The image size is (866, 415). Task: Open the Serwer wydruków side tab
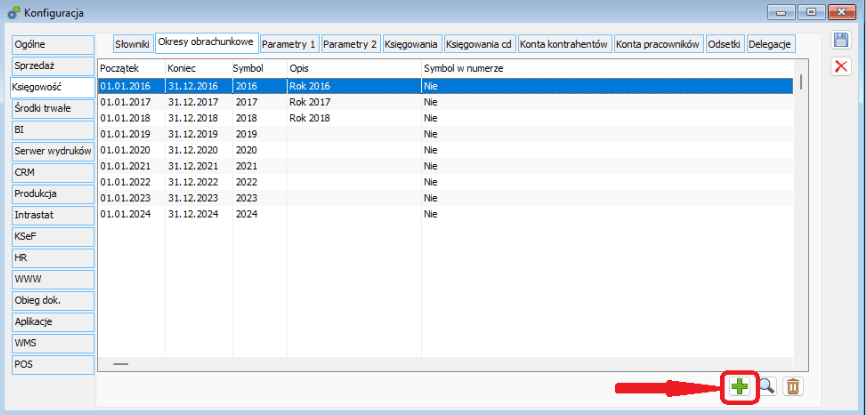click(52, 151)
